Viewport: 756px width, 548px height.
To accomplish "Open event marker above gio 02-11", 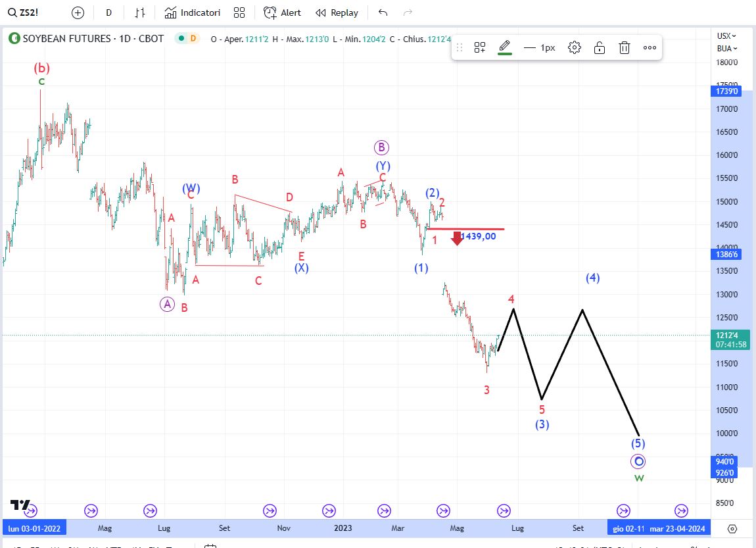I will click(623, 511).
